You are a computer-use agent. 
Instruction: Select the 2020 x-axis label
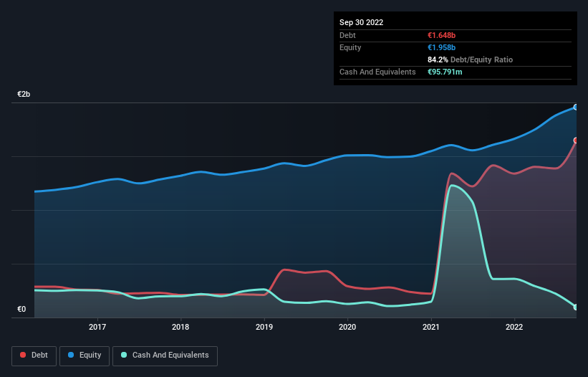[x=347, y=327]
